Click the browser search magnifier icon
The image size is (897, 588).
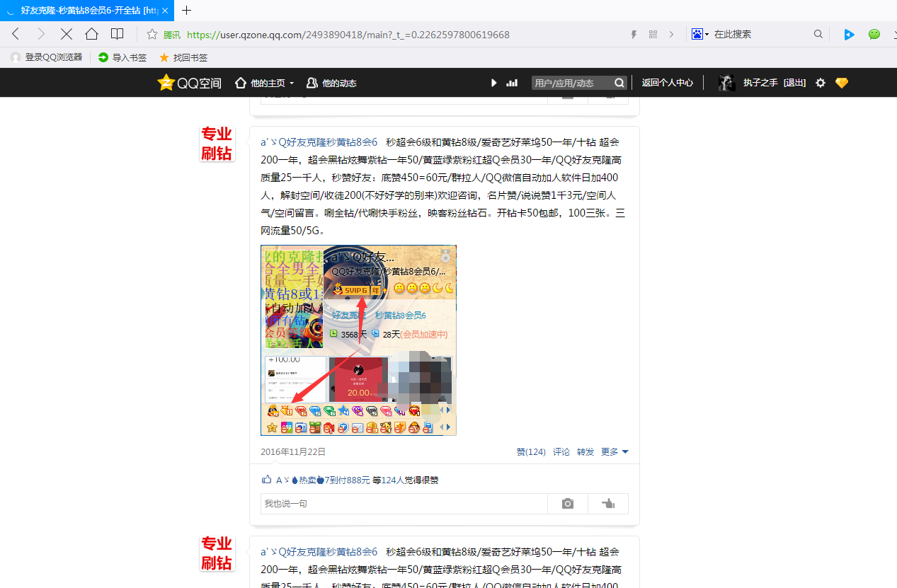(818, 34)
